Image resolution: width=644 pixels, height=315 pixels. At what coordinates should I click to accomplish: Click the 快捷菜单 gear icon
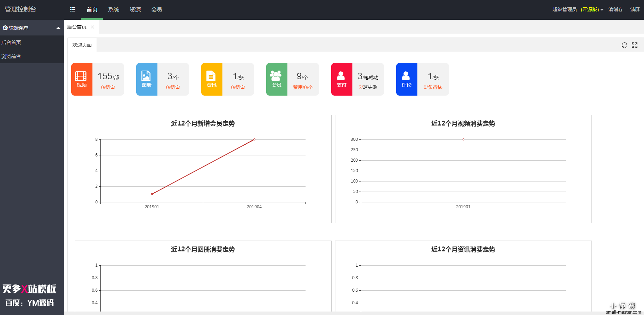coord(5,28)
